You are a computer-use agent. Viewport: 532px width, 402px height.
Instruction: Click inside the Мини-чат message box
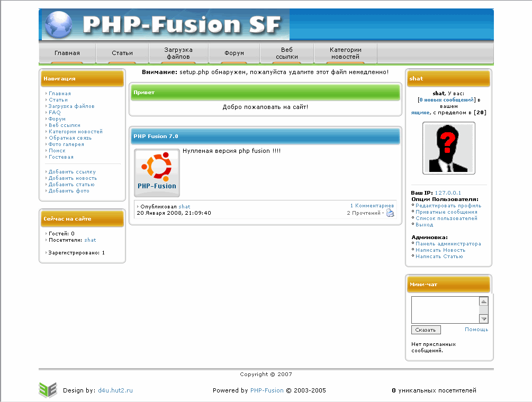(x=445, y=310)
